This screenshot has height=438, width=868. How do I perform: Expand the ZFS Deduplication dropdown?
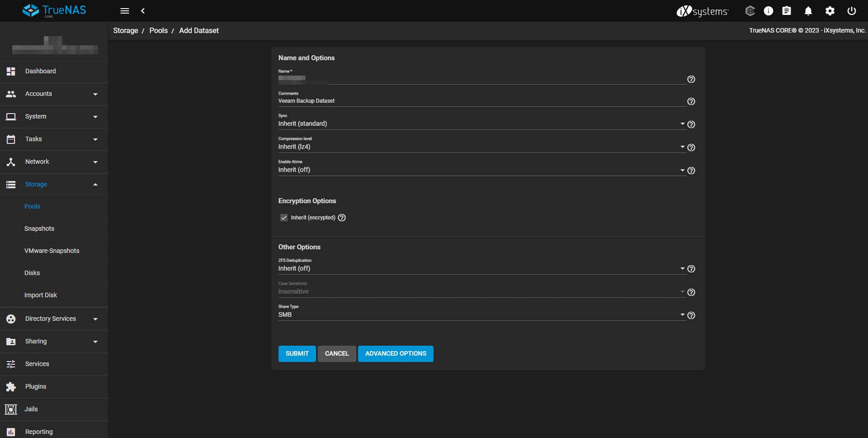(x=481, y=269)
